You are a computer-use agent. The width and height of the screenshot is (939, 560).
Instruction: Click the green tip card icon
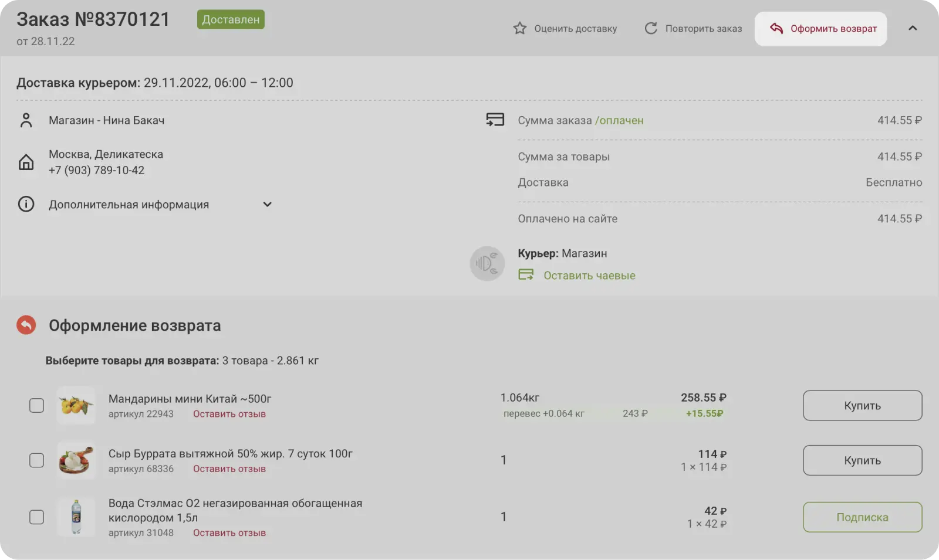click(x=526, y=275)
